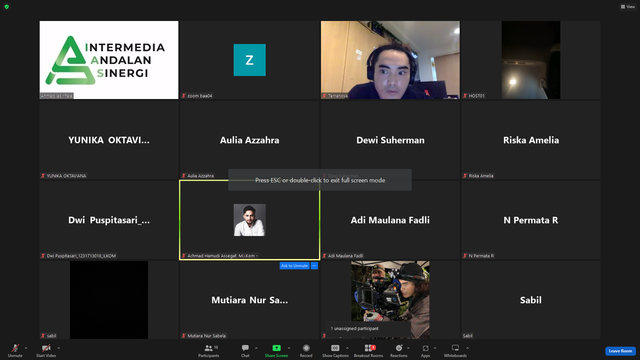Screen dimensions: 640x360
Task: Click the green Share Screen icon
Action: point(276,348)
